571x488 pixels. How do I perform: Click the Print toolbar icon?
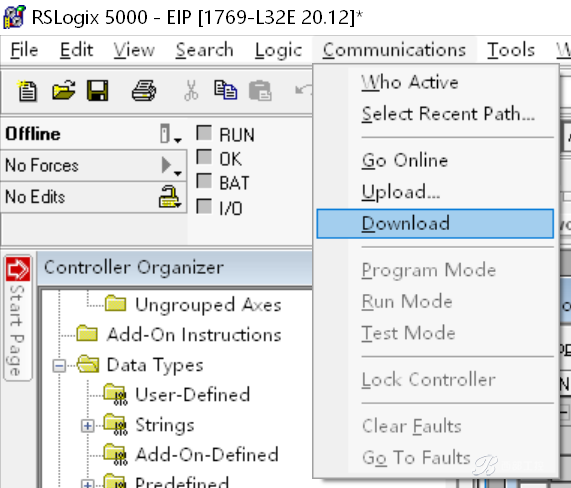point(144,91)
